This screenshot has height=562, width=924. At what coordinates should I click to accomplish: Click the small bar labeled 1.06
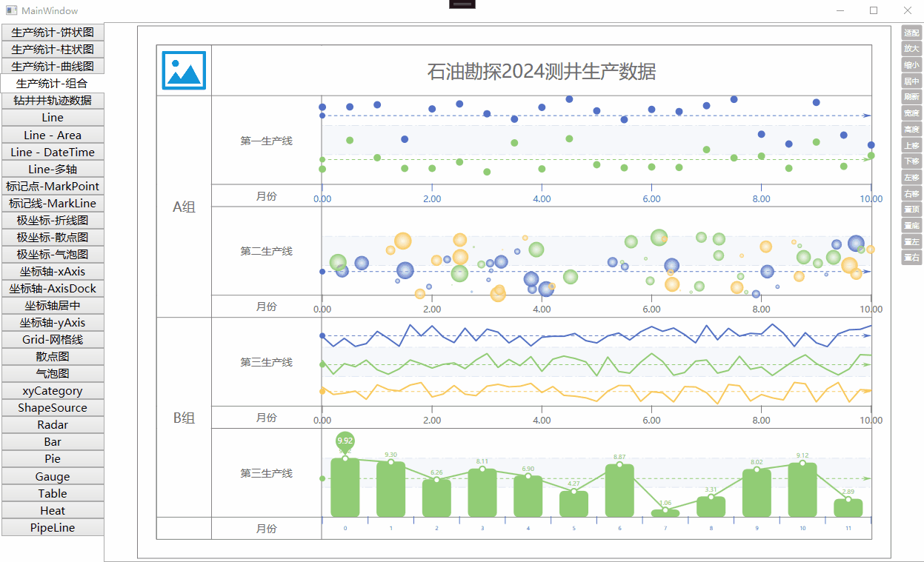(x=665, y=513)
